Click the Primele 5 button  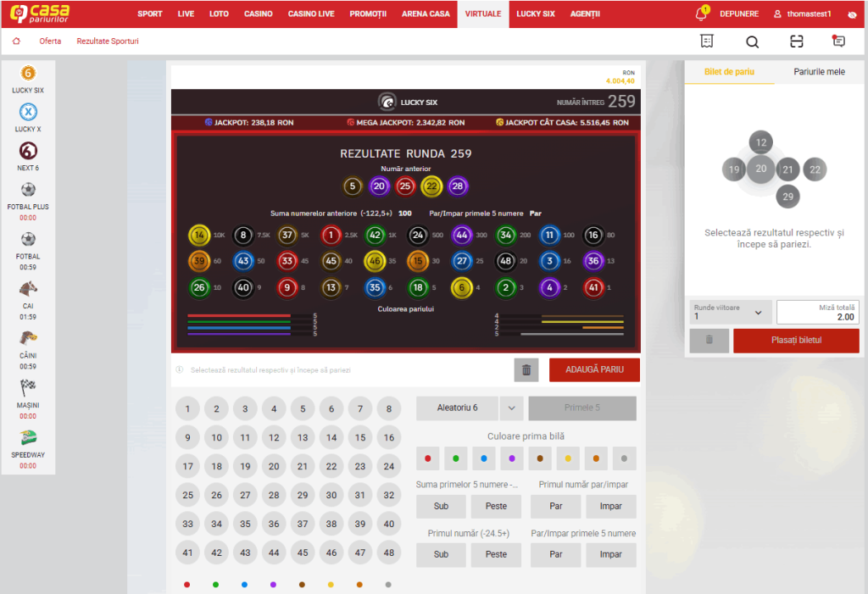click(582, 408)
